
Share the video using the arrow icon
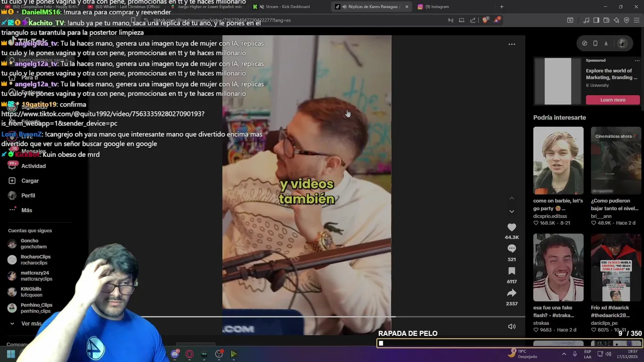click(x=512, y=293)
